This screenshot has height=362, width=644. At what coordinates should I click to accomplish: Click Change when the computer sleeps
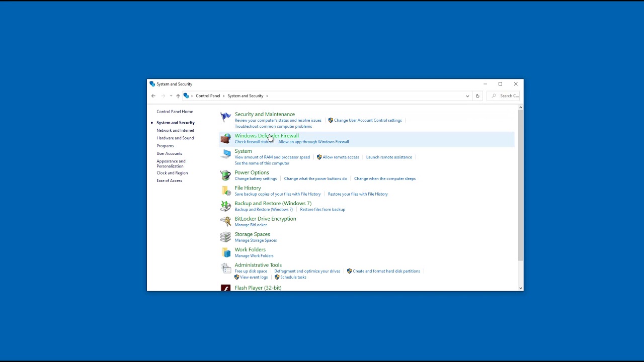pos(385,178)
